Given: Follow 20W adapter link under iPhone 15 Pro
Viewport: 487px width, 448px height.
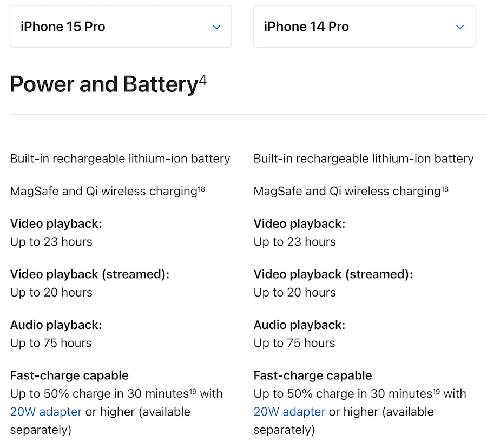Looking at the screenshot, I should tap(46, 412).
